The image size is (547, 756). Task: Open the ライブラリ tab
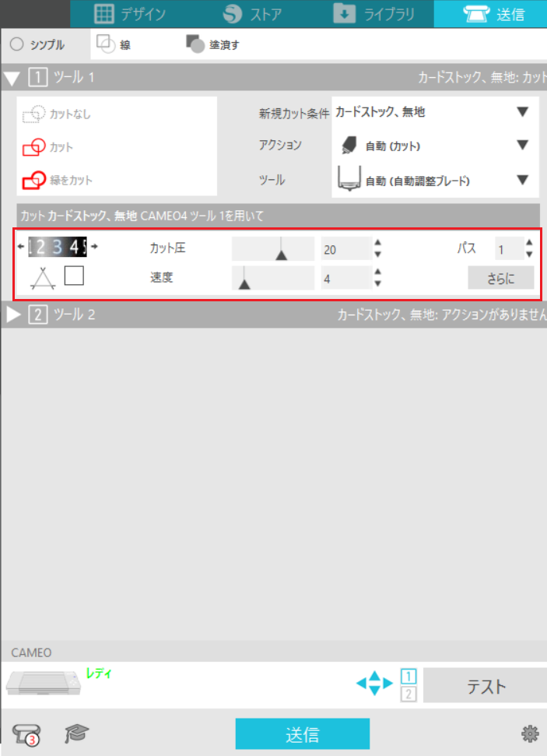(373, 14)
